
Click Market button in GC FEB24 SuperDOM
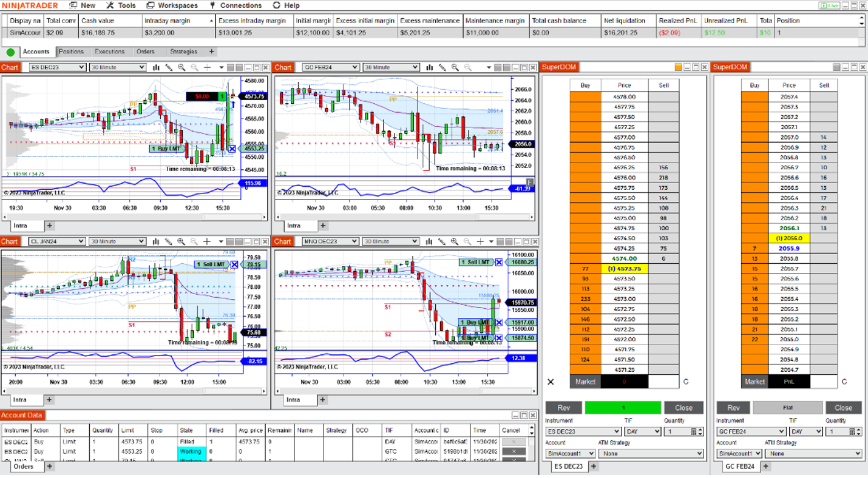[754, 382]
